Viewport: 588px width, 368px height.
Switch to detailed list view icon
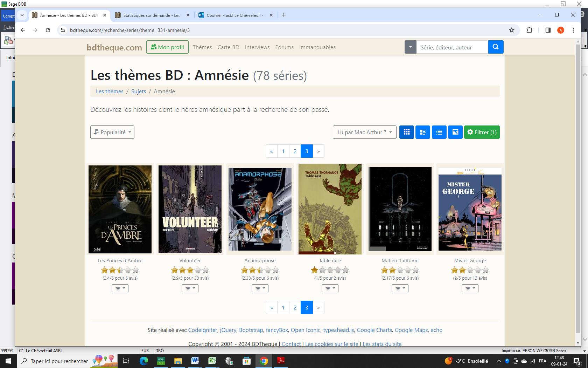click(x=423, y=132)
